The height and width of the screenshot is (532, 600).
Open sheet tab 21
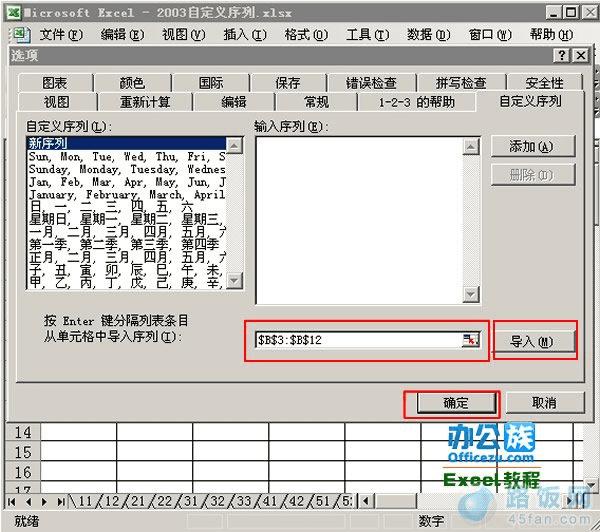[138, 501]
